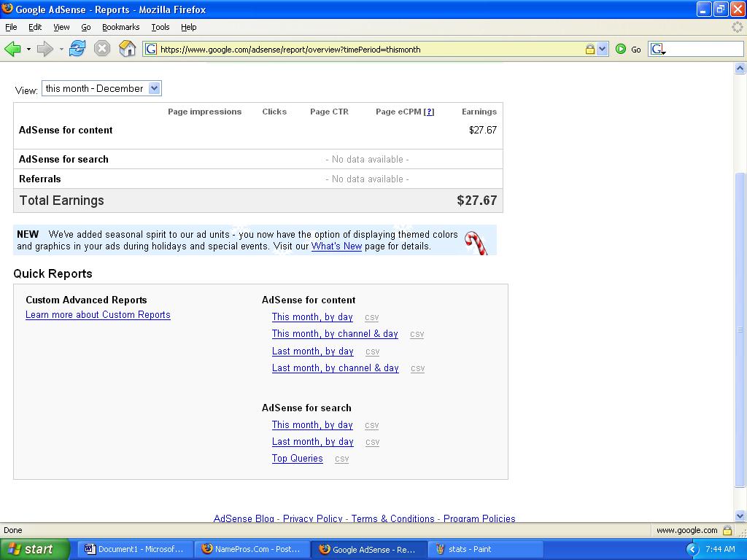Go to Home page icon
This screenshot has height=560, width=747.
point(127,49)
